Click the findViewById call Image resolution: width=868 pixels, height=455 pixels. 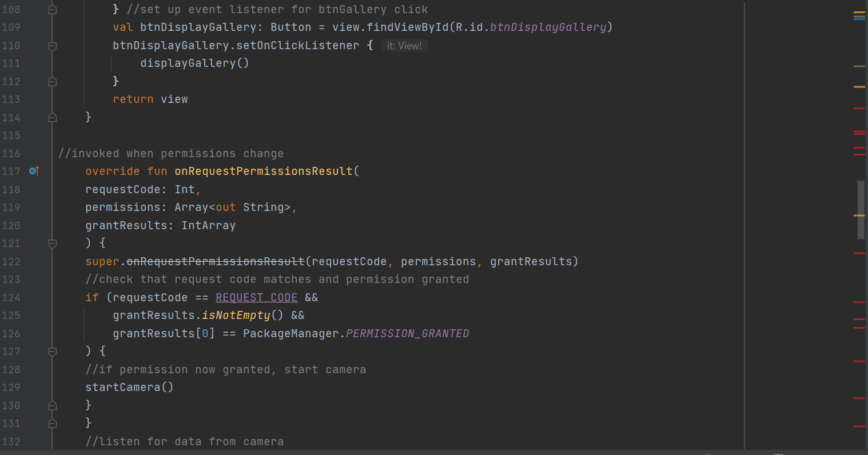(408, 27)
